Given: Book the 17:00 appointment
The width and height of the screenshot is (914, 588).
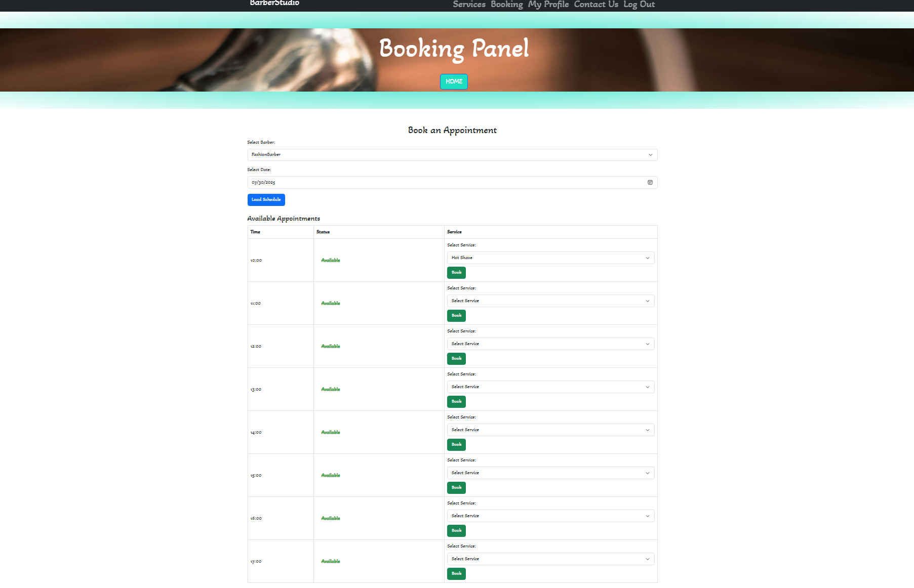Looking at the screenshot, I should pos(456,574).
